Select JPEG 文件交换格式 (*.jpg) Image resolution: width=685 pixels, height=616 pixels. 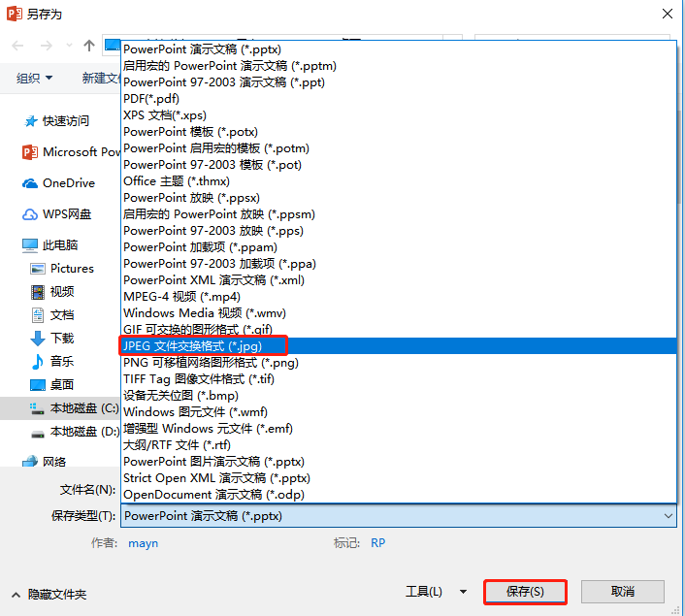point(399,346)
